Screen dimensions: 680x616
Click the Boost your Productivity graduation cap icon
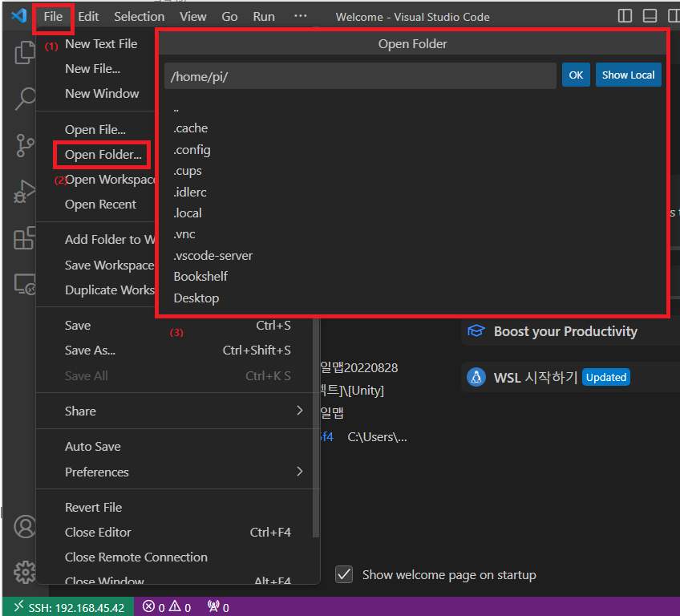click(476, 331)
